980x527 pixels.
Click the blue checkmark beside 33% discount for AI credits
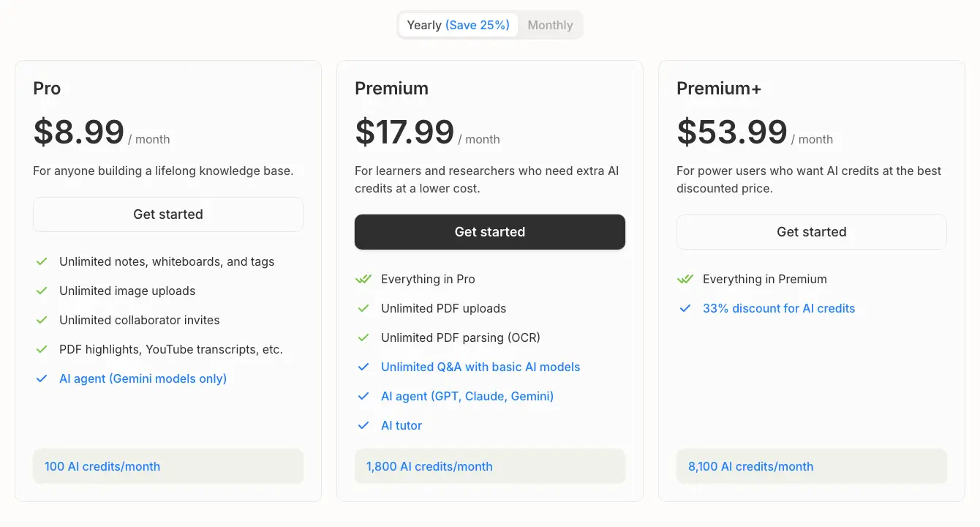click(685, 308)
